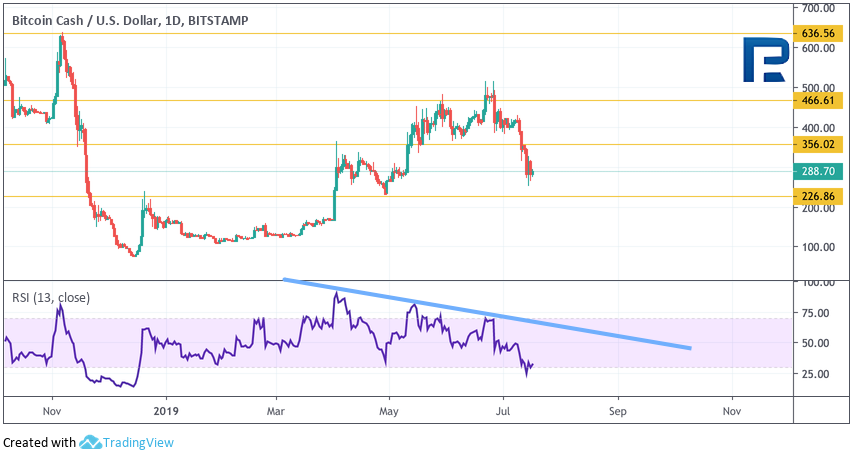The image size is (853, 460).
Task: Select the Sep date axis label
Action: point(617,410)
